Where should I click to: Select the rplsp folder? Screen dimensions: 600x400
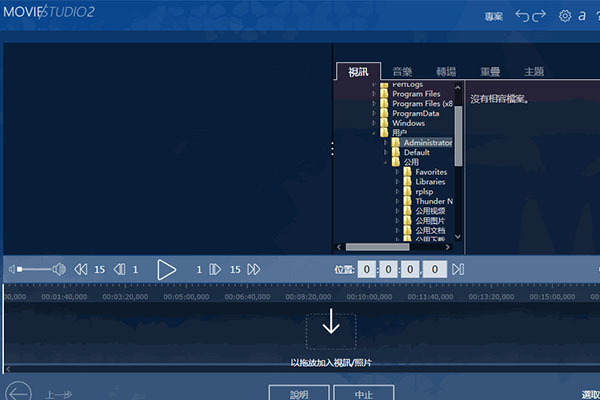coord(424,191)
